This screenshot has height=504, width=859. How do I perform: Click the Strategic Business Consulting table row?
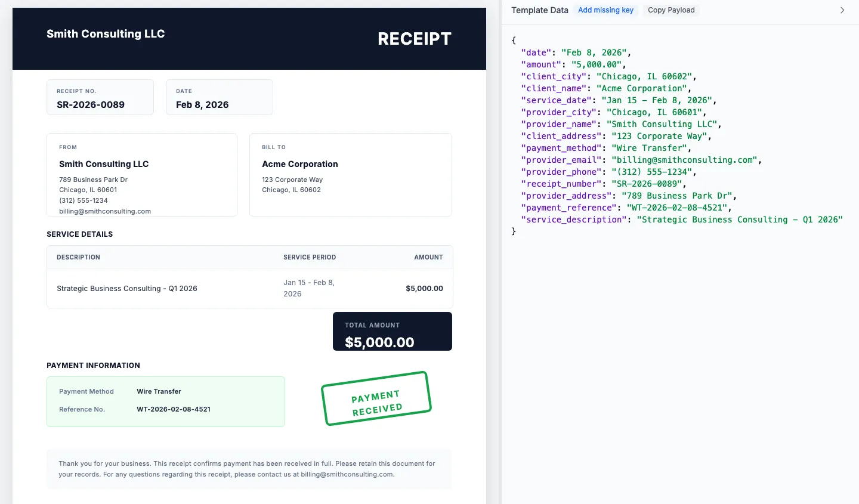249,288
